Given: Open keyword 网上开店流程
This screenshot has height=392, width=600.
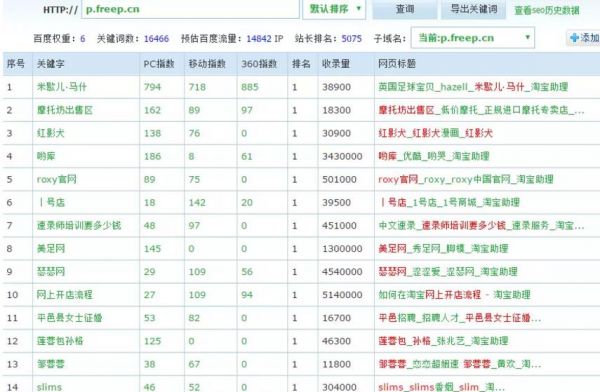Looking at the screenshot, I should click(x=65, y=295).
